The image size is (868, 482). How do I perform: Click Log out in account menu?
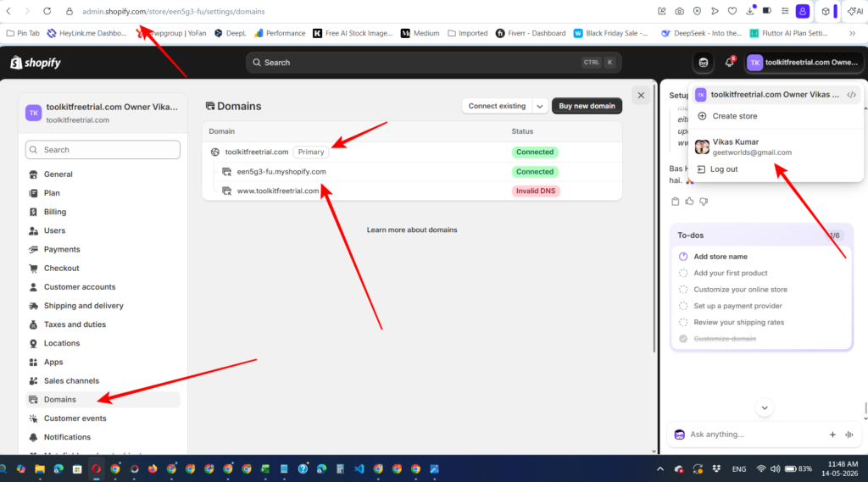pyautogui.click(x=776, y=169)
